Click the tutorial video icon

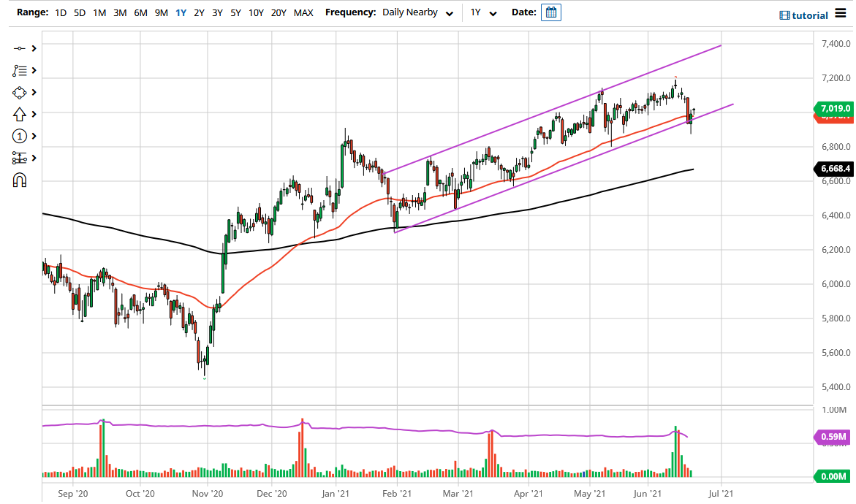click(784, 15)
